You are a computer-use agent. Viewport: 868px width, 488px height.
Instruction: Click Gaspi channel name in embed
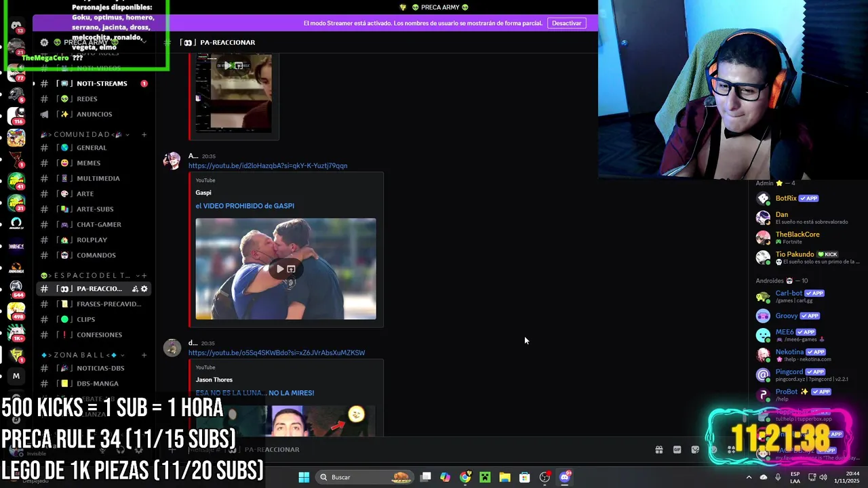click(x=203, y=193)
